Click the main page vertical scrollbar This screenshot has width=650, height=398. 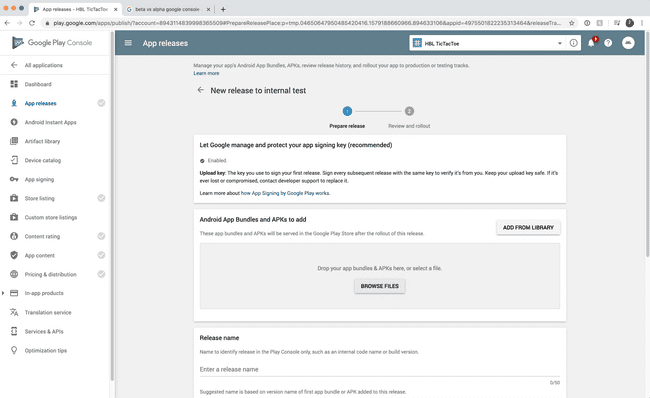(648, 143)
